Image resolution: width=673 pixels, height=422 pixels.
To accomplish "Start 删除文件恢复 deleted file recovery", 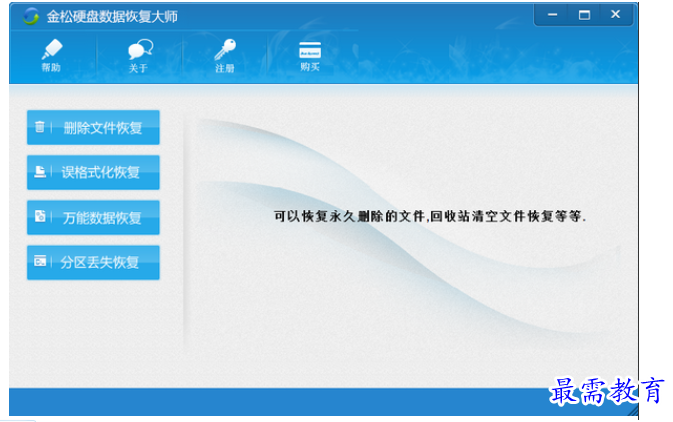I will 93,128.
